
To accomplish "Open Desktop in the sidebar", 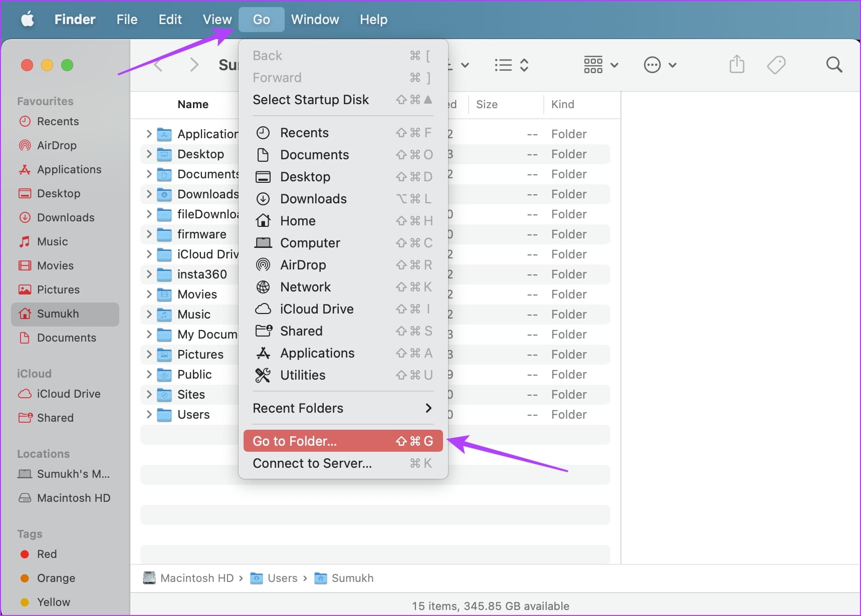I will 65,193.
